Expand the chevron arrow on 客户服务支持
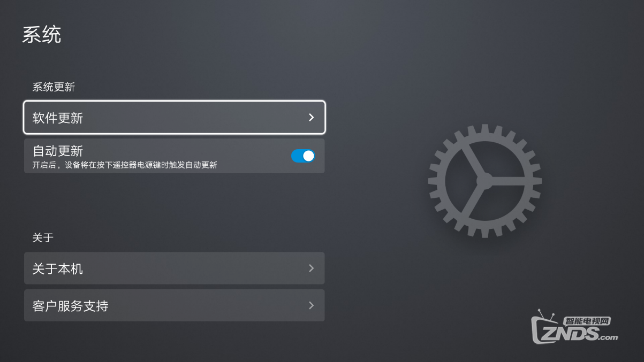The image size is (644, 362). [312, 306]
